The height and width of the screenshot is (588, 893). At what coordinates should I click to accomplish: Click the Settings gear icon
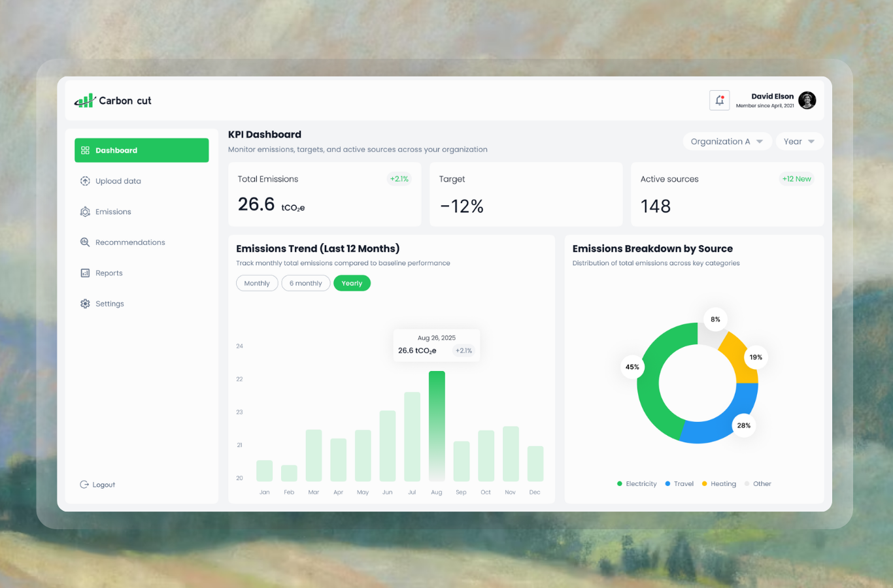click(x=85, y=304)
